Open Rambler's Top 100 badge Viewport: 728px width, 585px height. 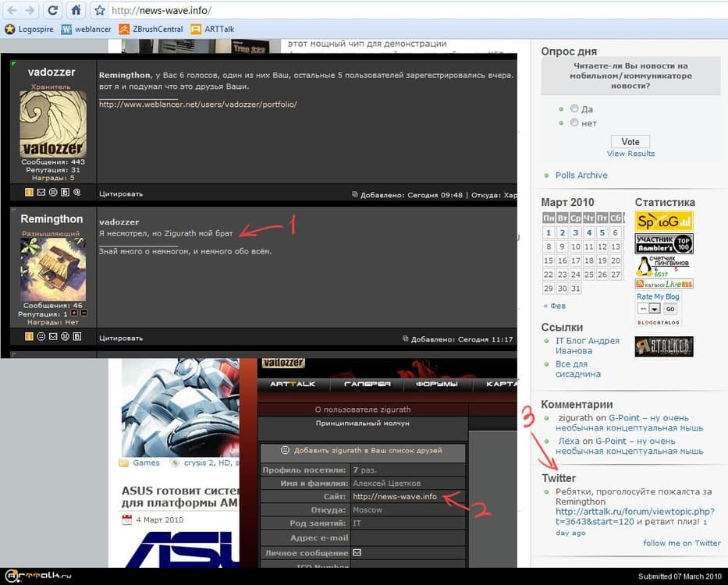[663, 243]
